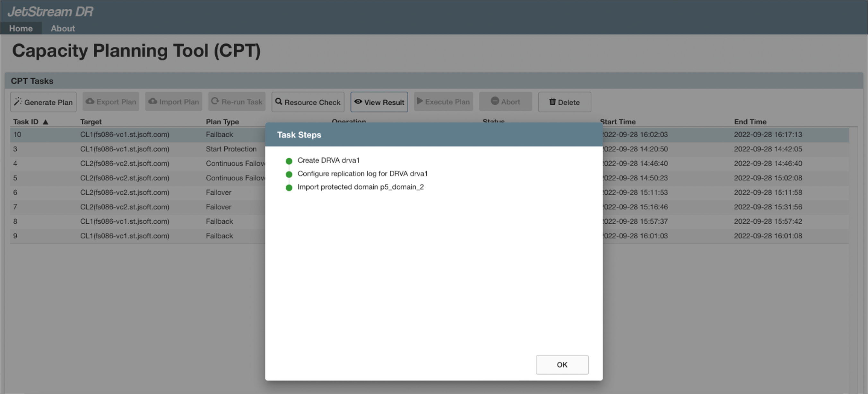Click the Export Plan cloud icon
This screenshot has width=868, height=394.
(x=90, y=101)
